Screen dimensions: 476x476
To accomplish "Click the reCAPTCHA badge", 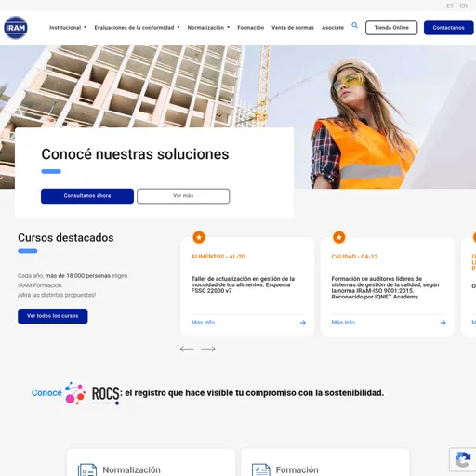I will tap(463, 459).
